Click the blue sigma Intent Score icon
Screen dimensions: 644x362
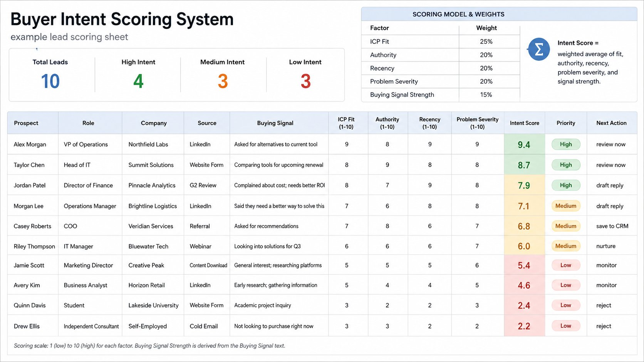click(539, 49)
